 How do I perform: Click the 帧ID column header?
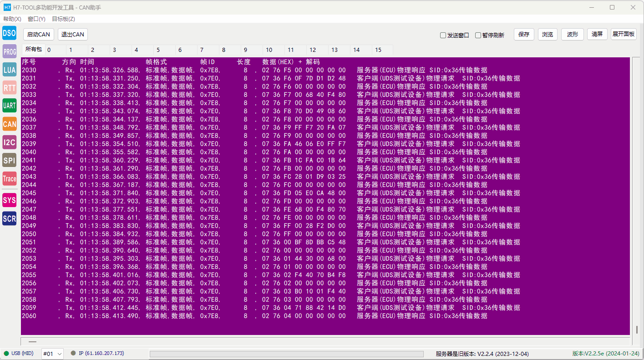[x=208, y=62]
